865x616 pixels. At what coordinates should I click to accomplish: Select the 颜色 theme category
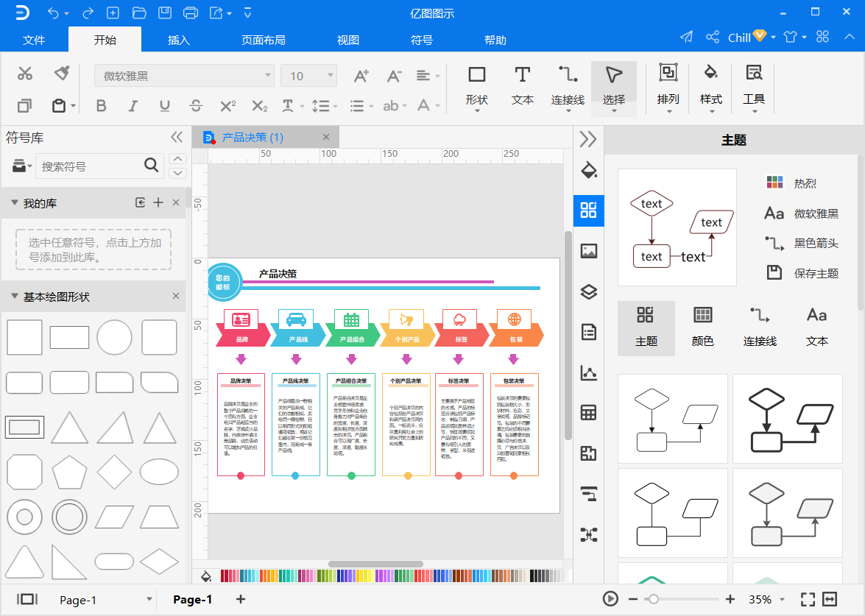(702, 328)
